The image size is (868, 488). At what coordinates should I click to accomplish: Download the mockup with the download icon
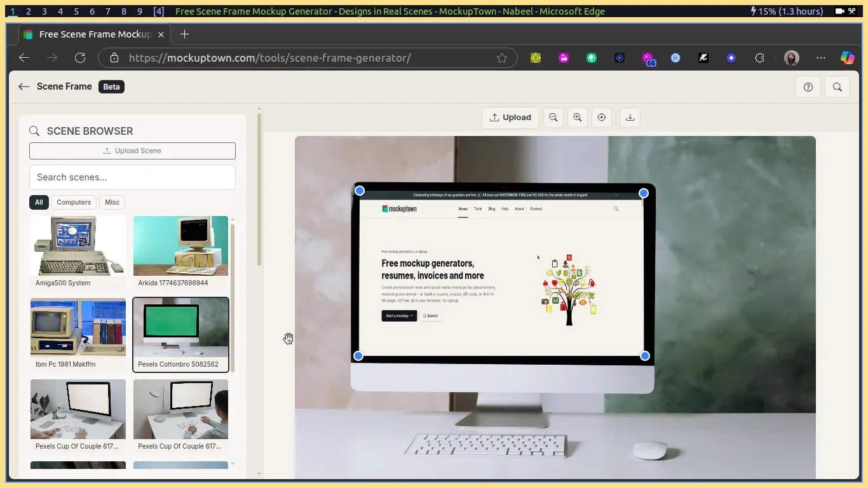(630, 118)
